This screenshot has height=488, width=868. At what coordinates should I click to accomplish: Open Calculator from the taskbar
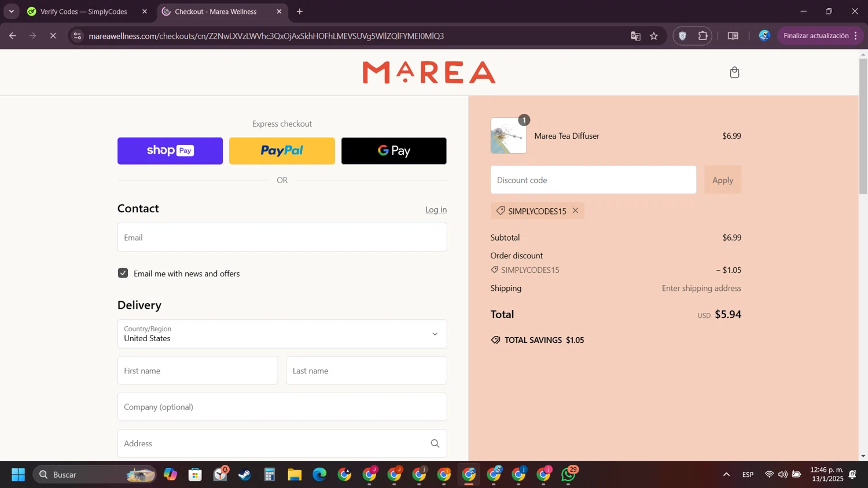[x=270, y=475]
